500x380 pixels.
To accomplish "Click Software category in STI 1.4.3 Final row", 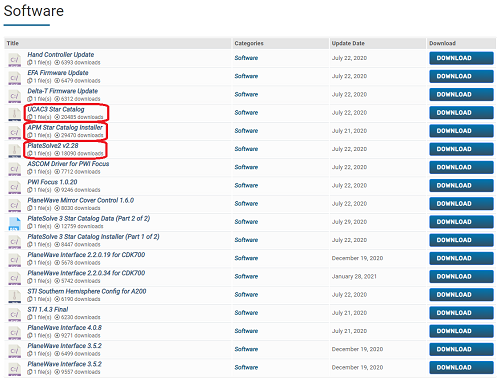I will 246,313.
